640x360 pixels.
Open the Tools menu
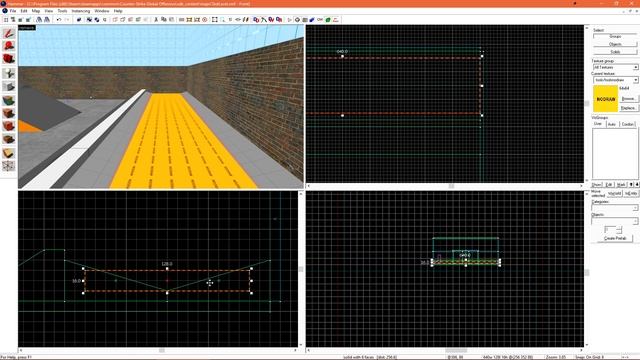tap(62, 11)
